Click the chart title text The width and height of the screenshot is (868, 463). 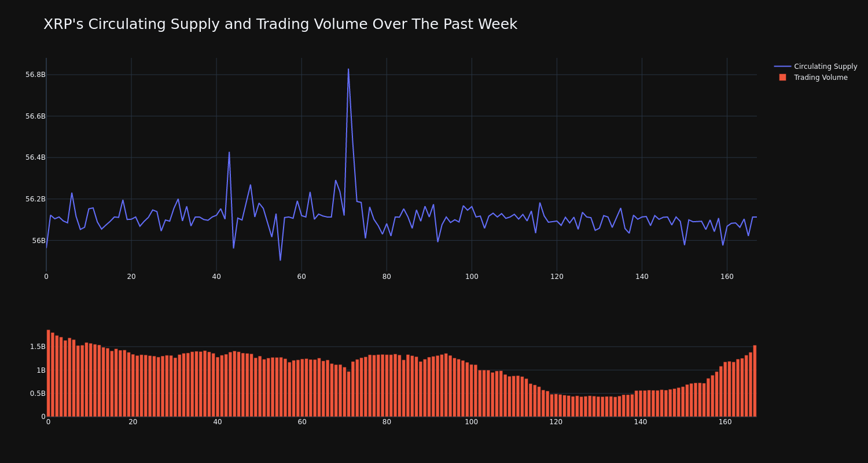280,24
